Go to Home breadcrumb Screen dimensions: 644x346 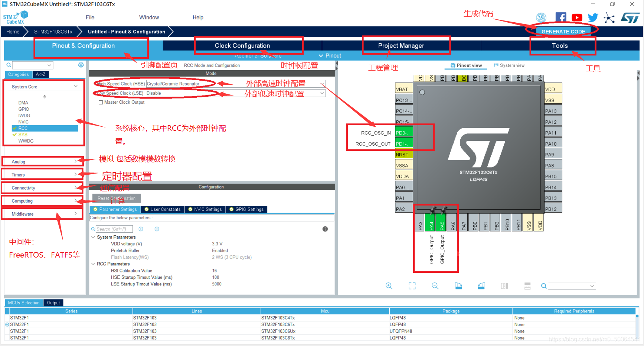[x=13, y=32]
